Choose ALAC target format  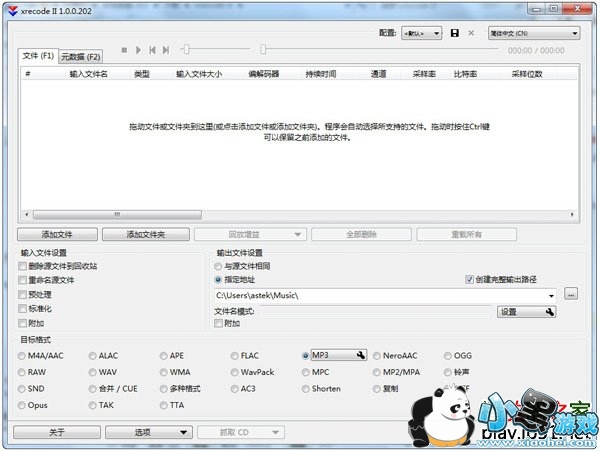(92, 356)
